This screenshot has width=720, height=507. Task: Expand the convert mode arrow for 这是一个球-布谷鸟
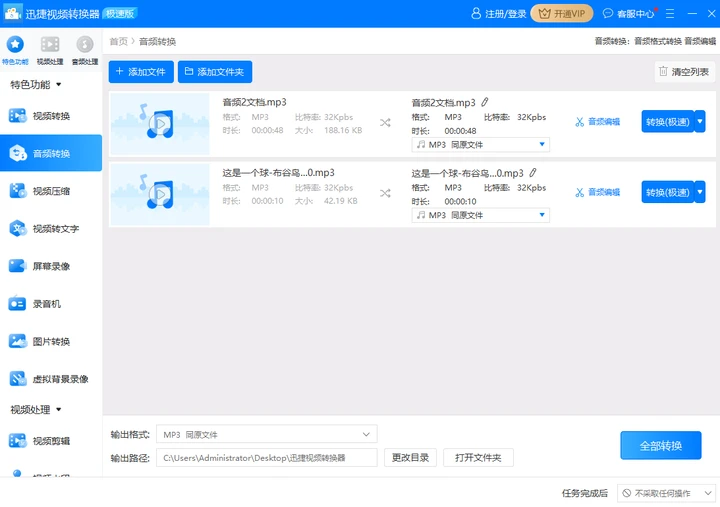700,192
